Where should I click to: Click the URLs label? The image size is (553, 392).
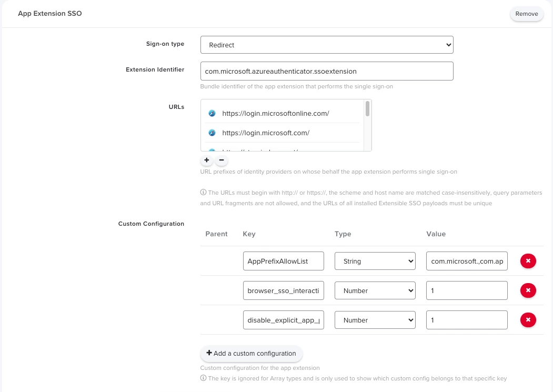176,107
